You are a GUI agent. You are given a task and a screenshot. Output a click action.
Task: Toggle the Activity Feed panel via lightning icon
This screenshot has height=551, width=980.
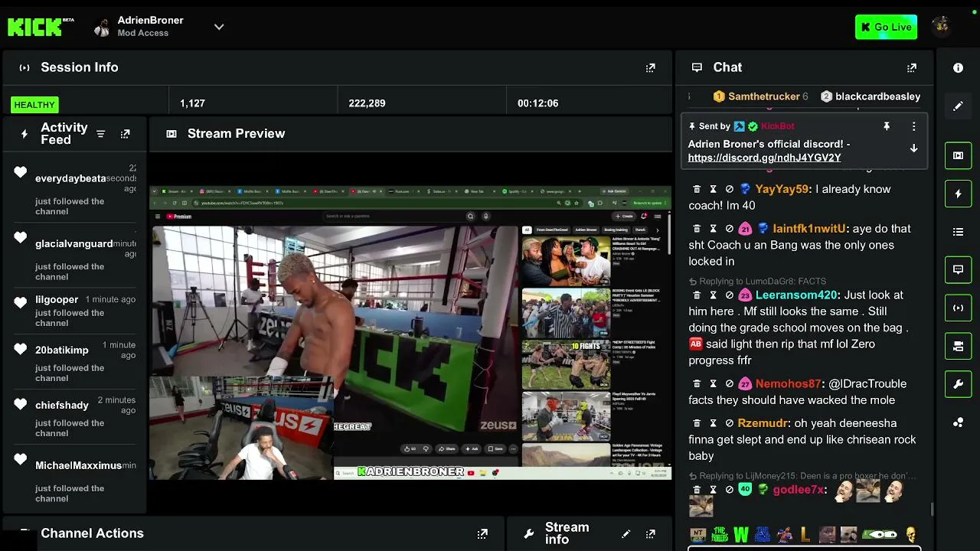958,194
